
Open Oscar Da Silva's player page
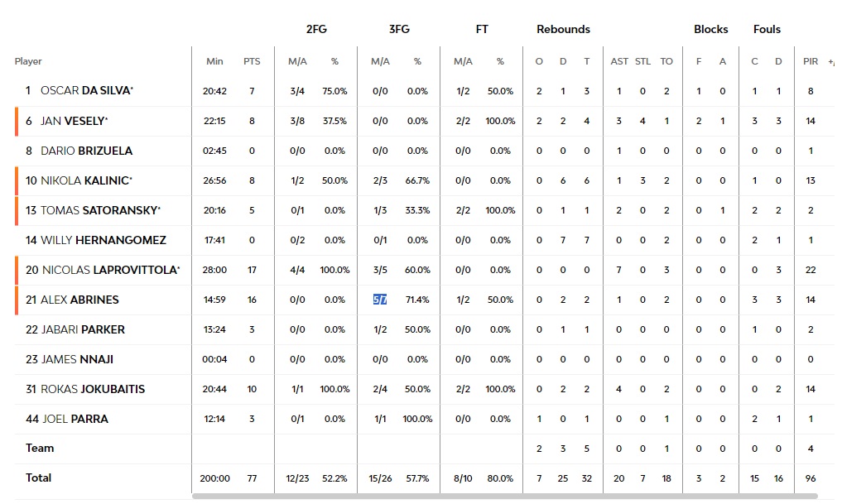click(x=85, y=91)
